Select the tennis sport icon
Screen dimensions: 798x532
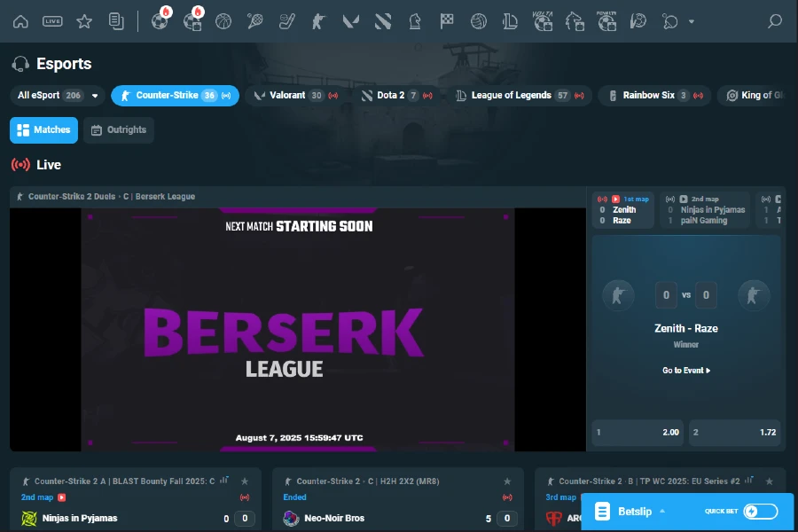tap(255, 20)
